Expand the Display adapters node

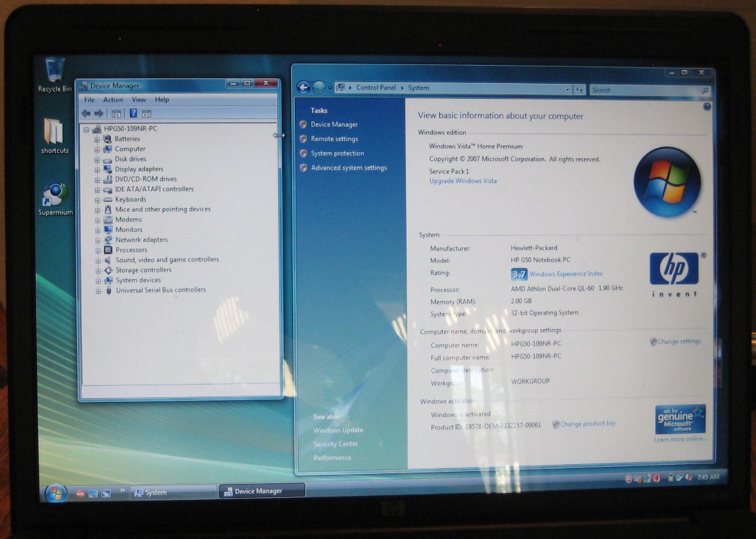click(x=97, y=170)
